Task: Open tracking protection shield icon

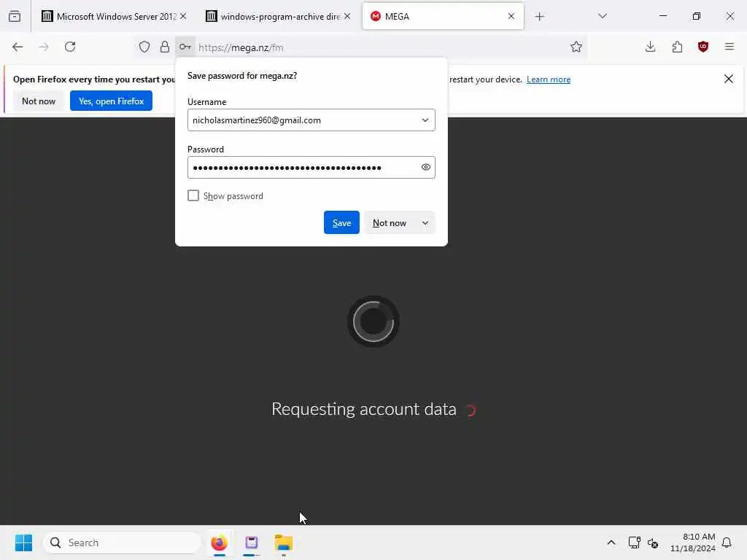Action: (x=144, y=47)
